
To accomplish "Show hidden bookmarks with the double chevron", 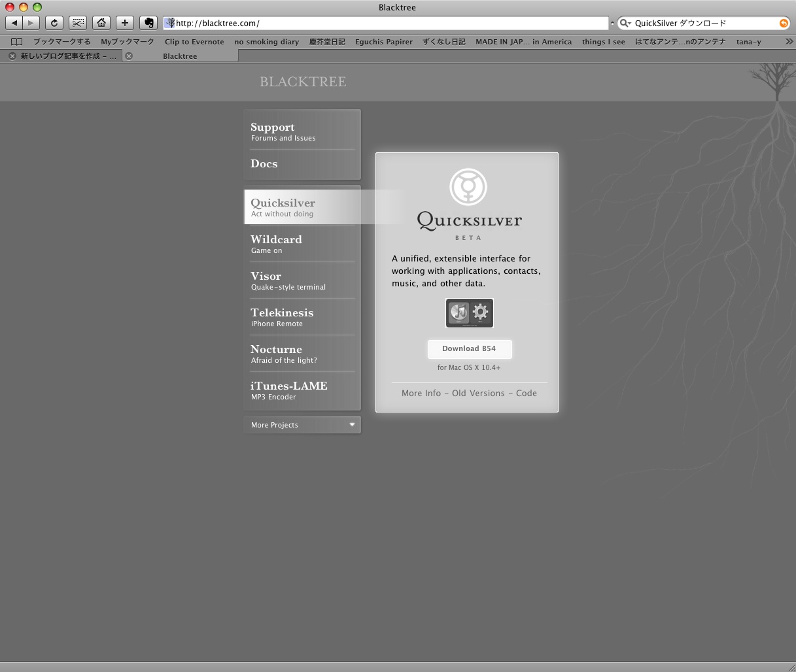I will tap(789, 41).
